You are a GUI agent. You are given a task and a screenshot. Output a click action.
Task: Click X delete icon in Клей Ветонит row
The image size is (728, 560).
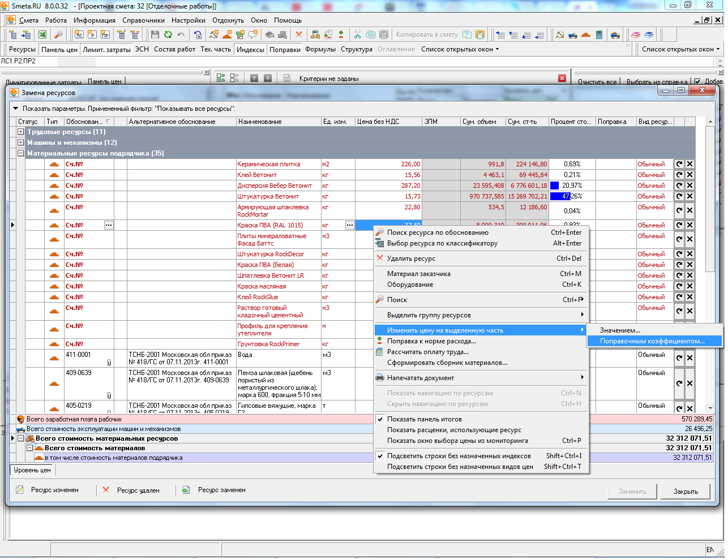pyautogui.click(x=690, y=175)
